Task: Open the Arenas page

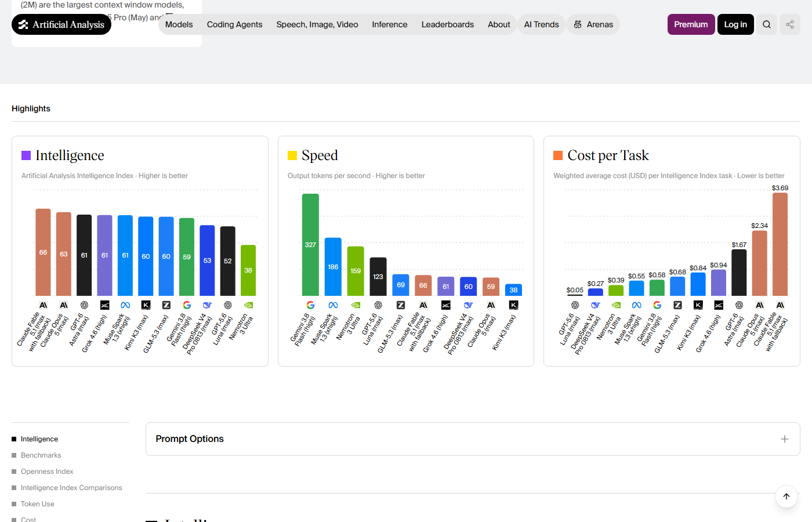Action: click(x=593, y=24)
